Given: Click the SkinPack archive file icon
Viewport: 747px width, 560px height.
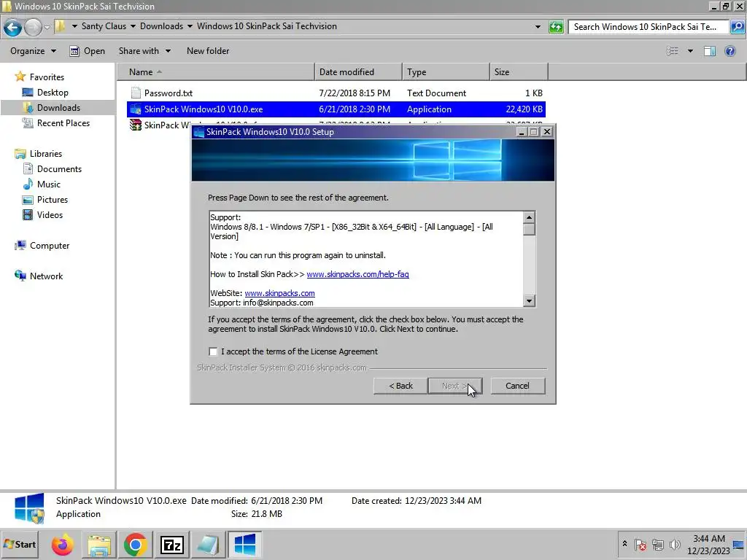Looking at the screenshot, I should (136, 125).
